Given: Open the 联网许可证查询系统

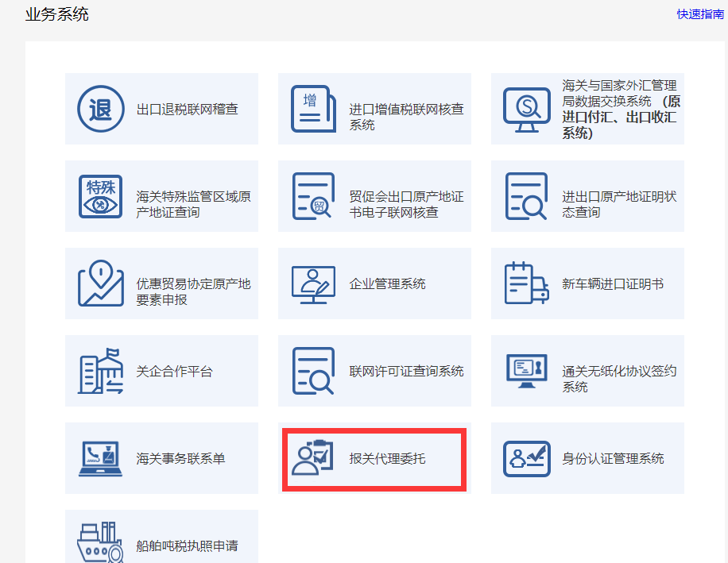Looking at the screenshot, I should tap(374, 371).
